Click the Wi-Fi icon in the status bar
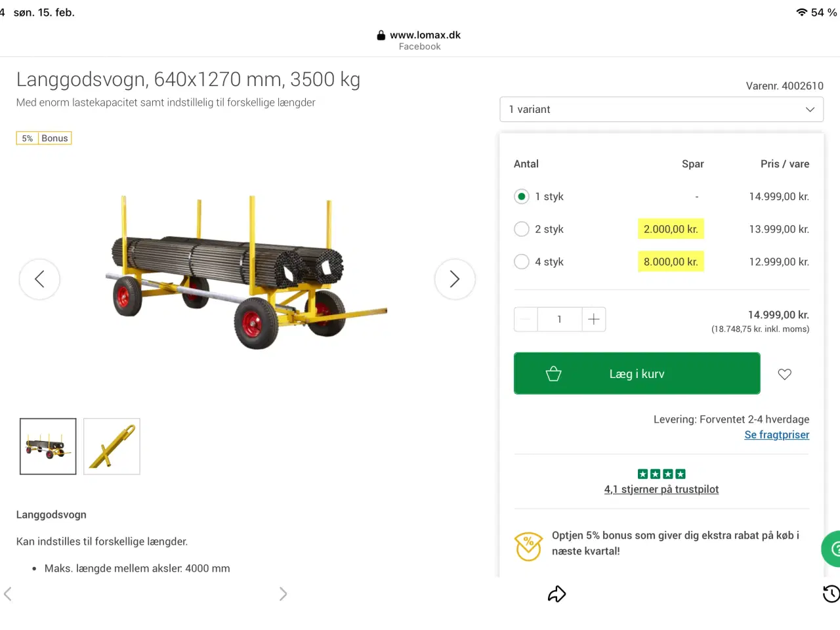 point(801,12)
